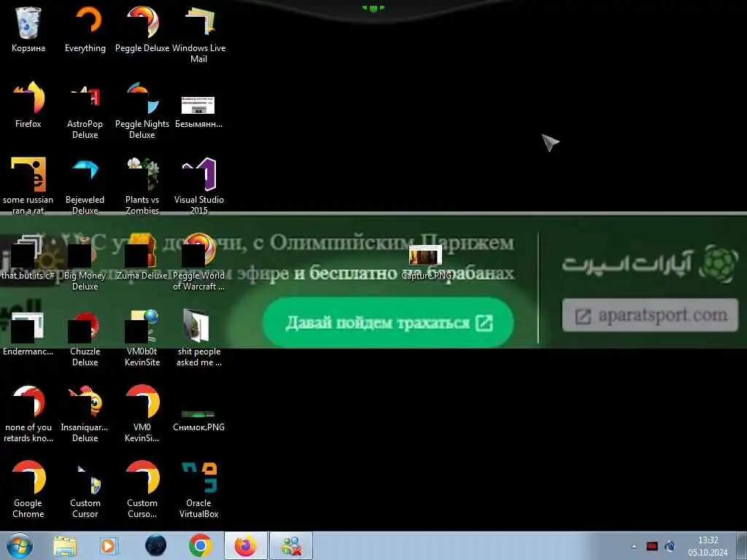Select the Firefox desktop shortcut
Viewport: 747px width, 560px height.
coord(28,105)
